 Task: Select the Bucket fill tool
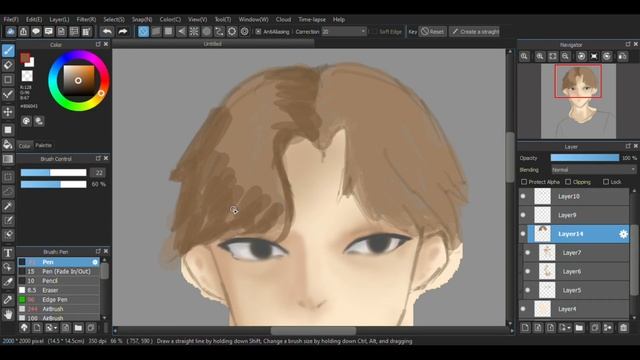point(8,144)
